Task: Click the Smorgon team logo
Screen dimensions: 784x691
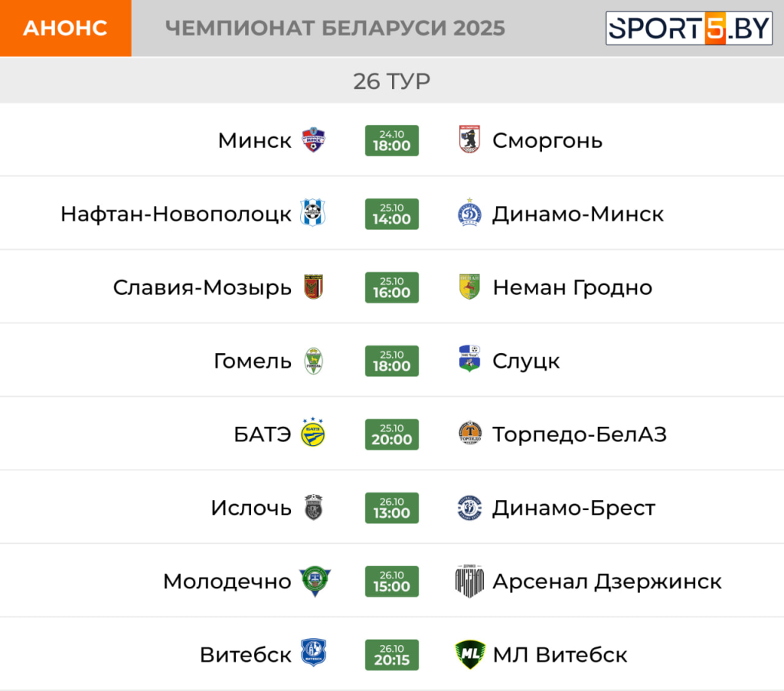Action: coord(469,140)
